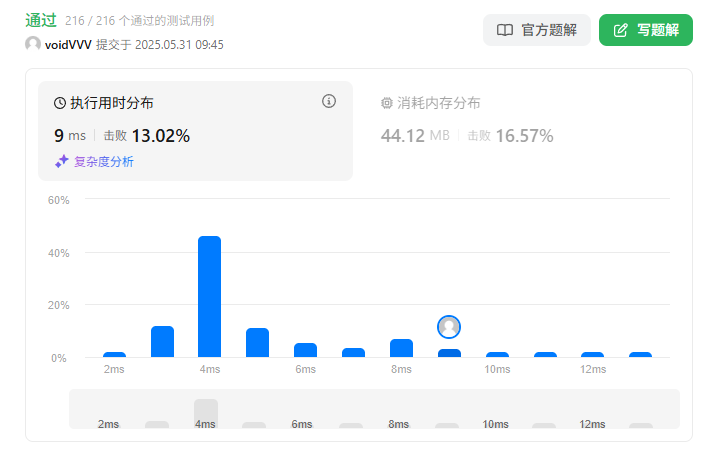Click the 4ms bar in bottom range slider

tap(205, 413)
